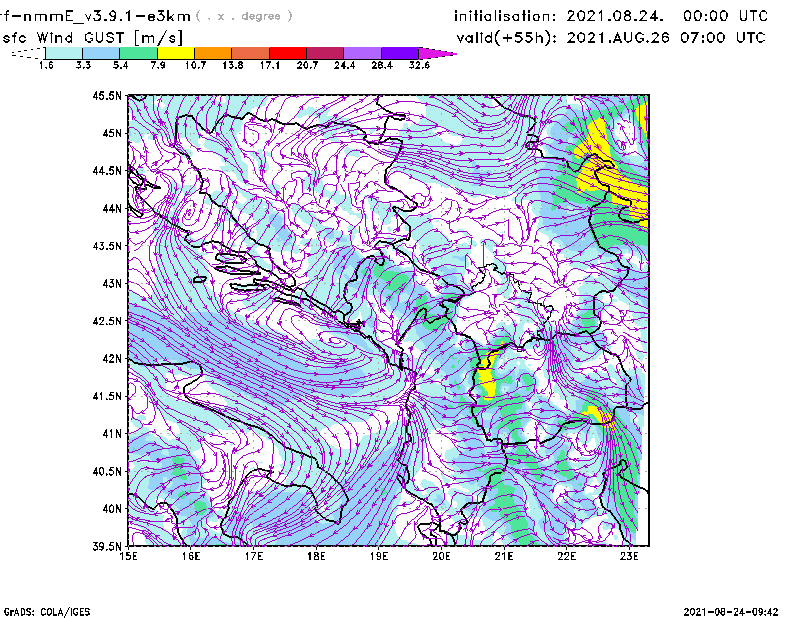
Task: Click the 'sfc Wind GUST [m/s]' title
Action: 92,38
